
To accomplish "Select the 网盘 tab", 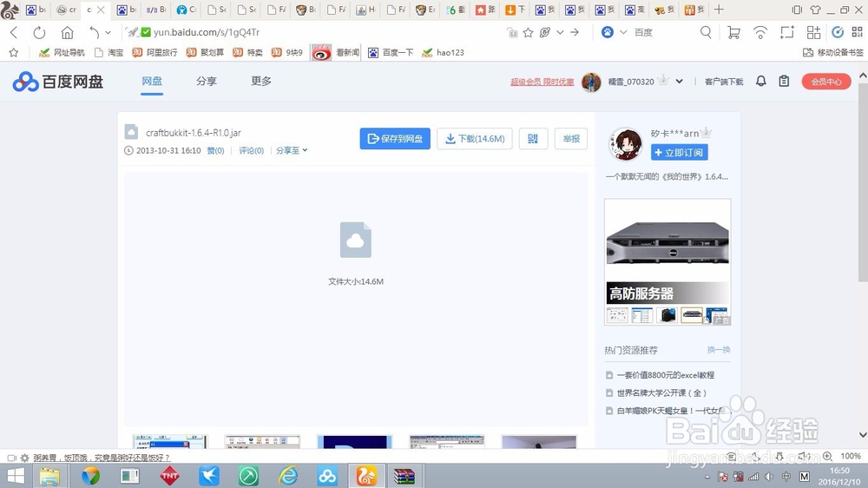I will [x=152, y=82].
